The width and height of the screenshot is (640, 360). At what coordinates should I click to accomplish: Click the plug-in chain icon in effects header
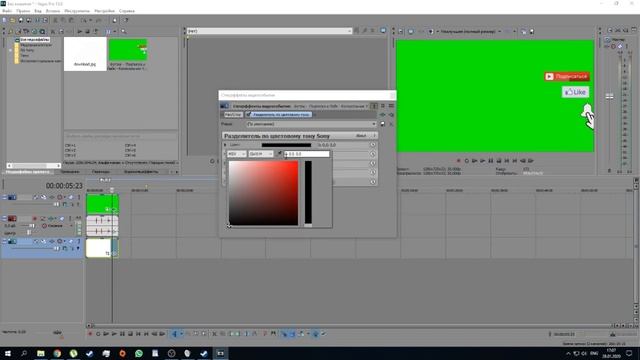point(382,115)
